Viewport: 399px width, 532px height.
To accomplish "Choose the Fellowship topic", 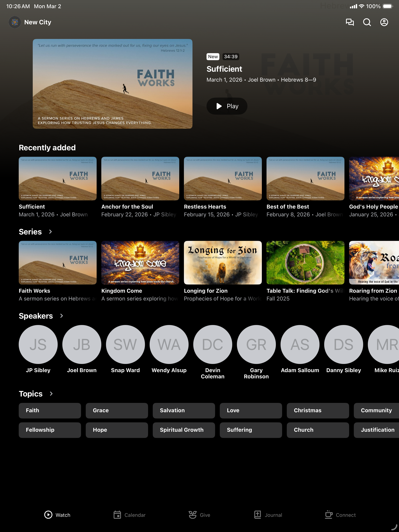I will click(x=50, y=430).
